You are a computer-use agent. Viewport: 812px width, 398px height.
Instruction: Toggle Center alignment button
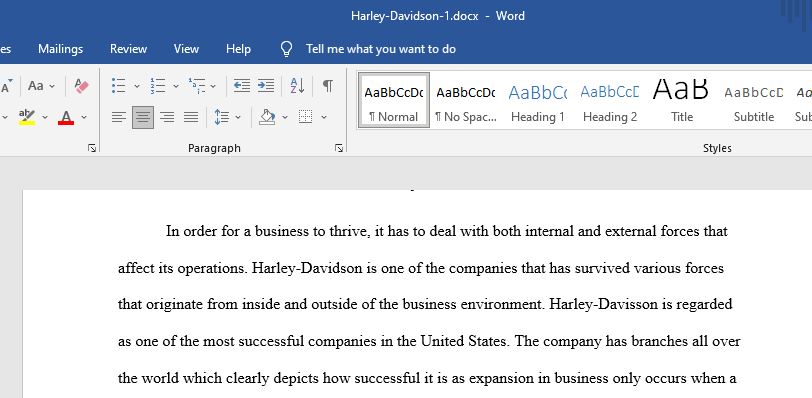tap(143, 117)
